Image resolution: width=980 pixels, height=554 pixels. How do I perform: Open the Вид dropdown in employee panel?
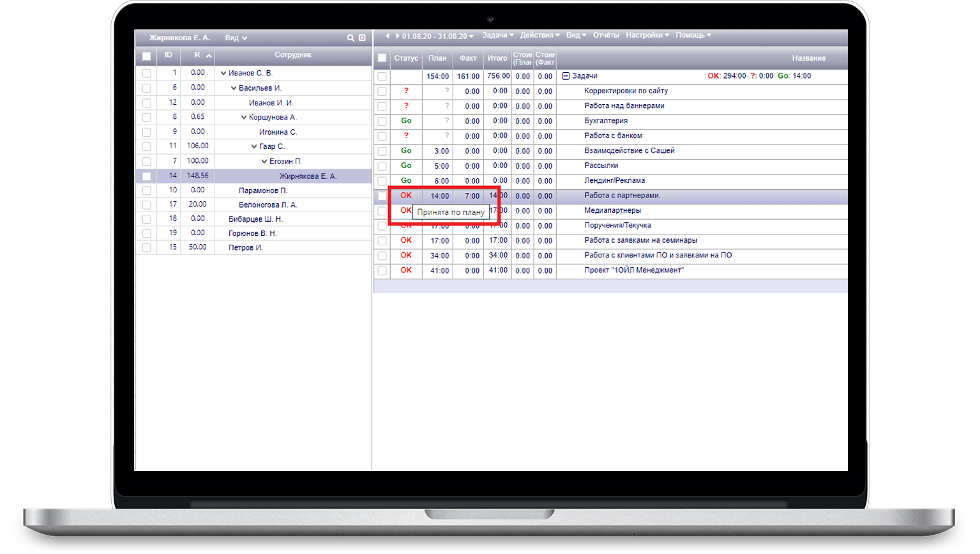(x=236, y=38)
